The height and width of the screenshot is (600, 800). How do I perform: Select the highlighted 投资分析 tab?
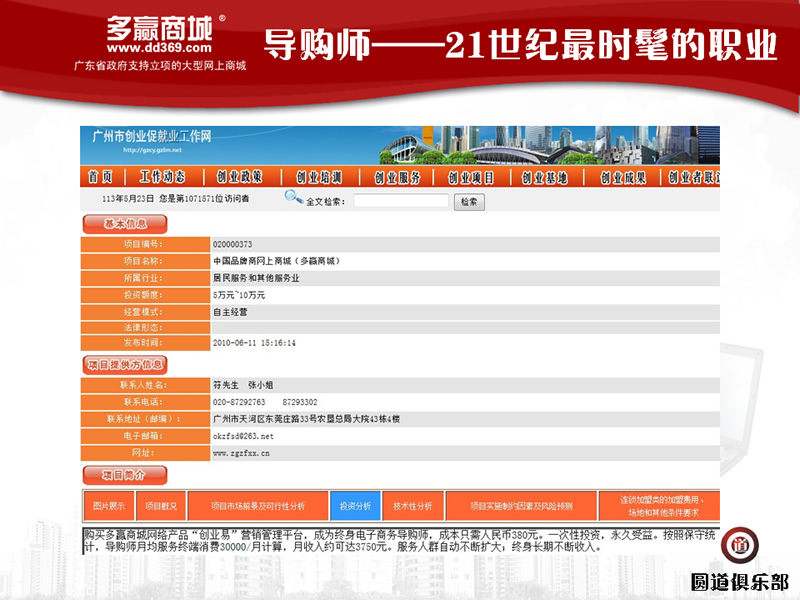(x=355, y=506)
